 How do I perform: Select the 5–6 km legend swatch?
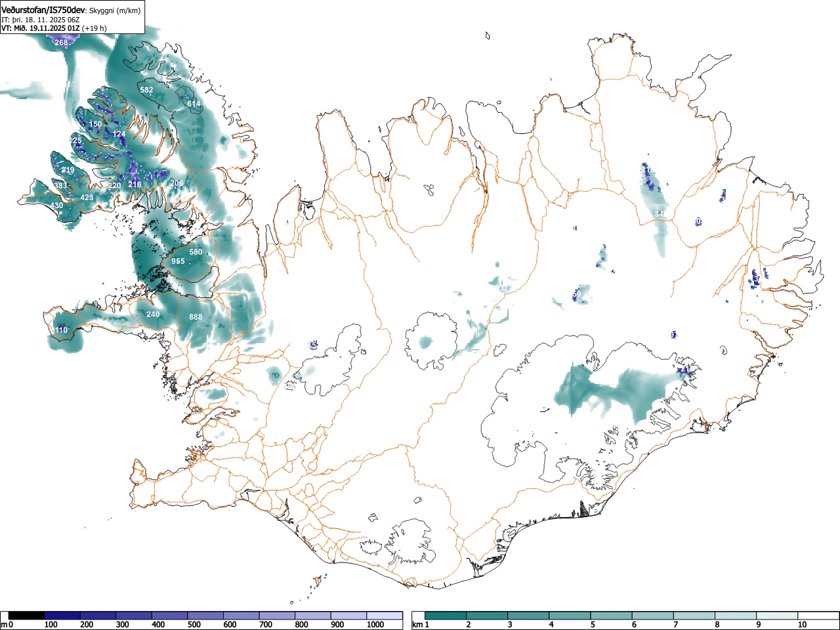(x=612, y=616)
